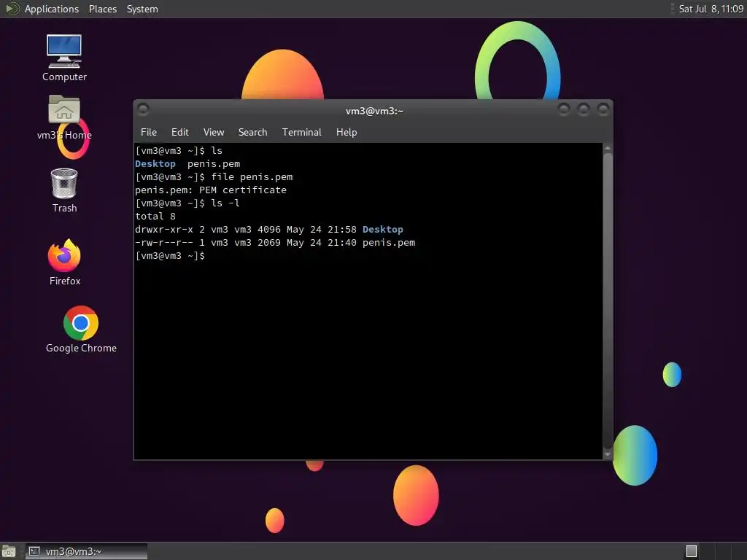747x560 pixels.
Task: Click the vm3@vm3:~ taskbar window button
Action: coord(86,551)
